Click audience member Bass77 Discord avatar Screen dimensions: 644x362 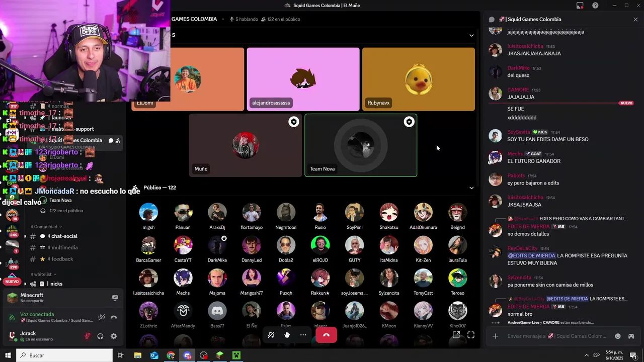[x=217, y=311]
